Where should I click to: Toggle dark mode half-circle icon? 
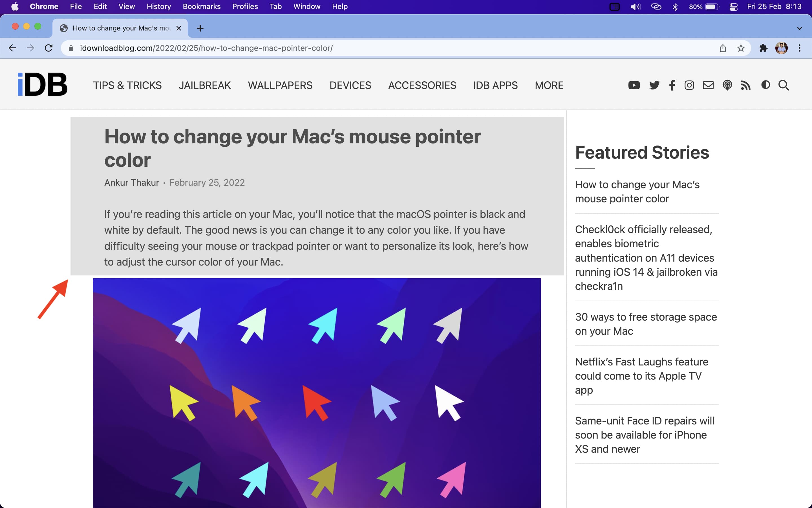click(766, 85)
